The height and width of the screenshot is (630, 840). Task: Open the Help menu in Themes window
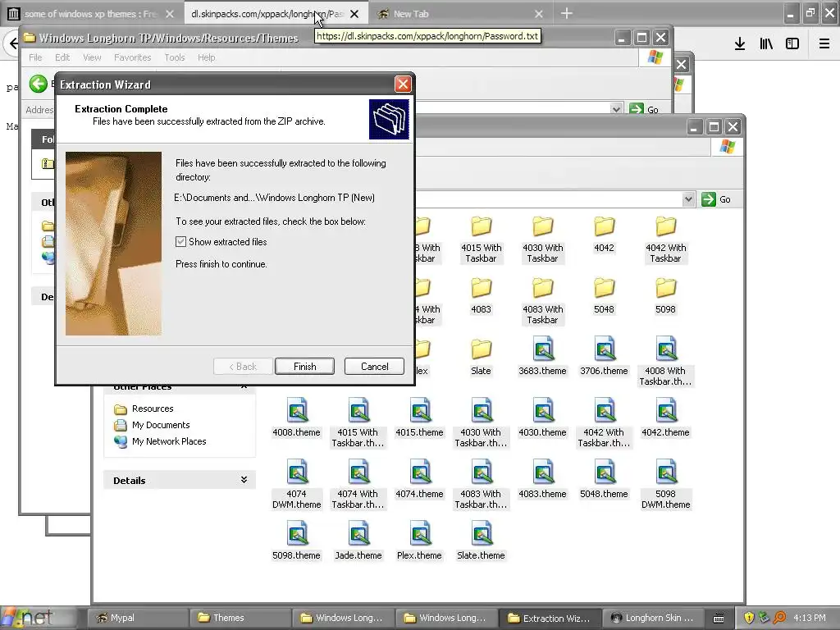tap(206, 57)
